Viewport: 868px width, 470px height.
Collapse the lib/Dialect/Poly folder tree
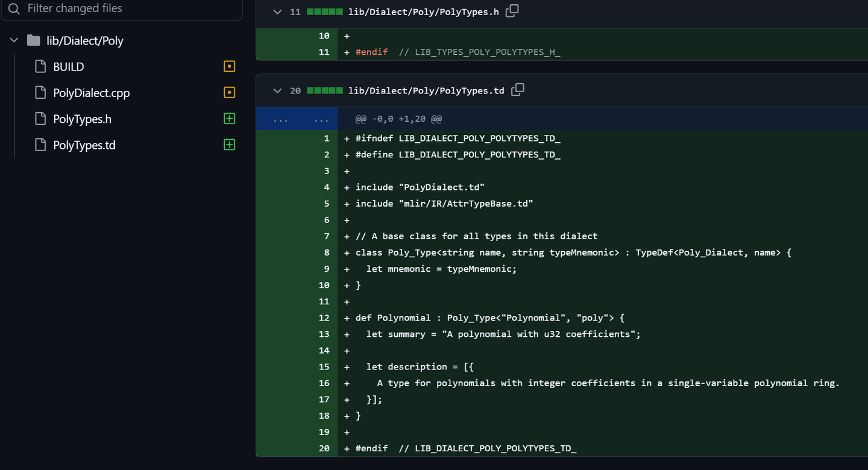(x=14, y=40)
